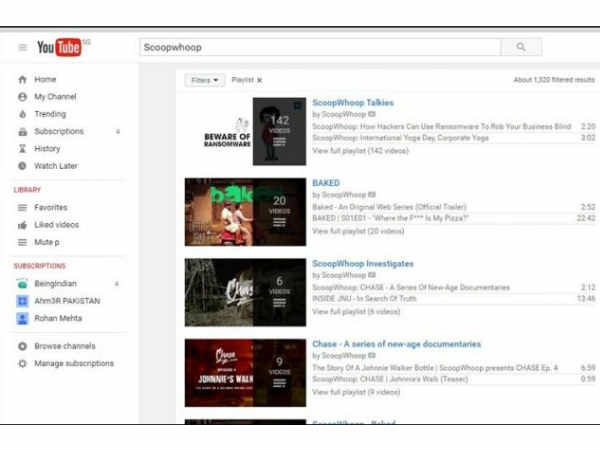Click the Beware of Ransomware playlist thumbnail

pyautogui.click(x=245, y=131)
